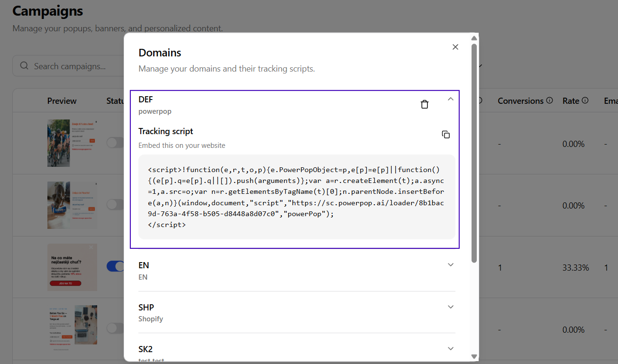The width and height of the screenshot is (618, 364).
Task: Click the info icon next to Rate
Action: [585, 100]
